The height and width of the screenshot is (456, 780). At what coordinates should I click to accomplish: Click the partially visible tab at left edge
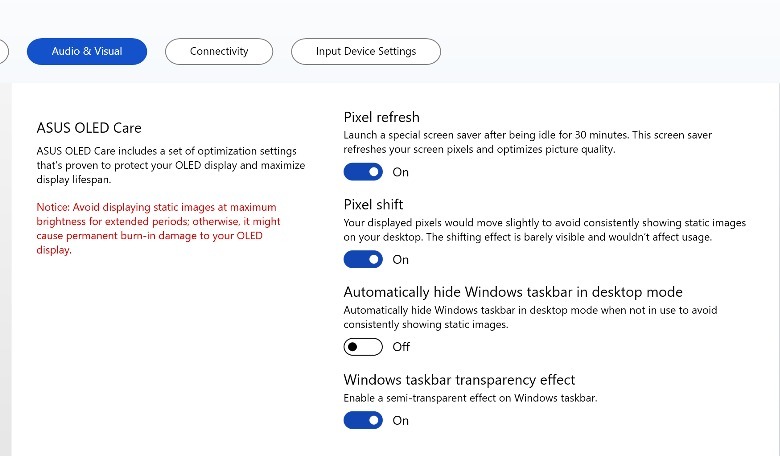[4, 51]
